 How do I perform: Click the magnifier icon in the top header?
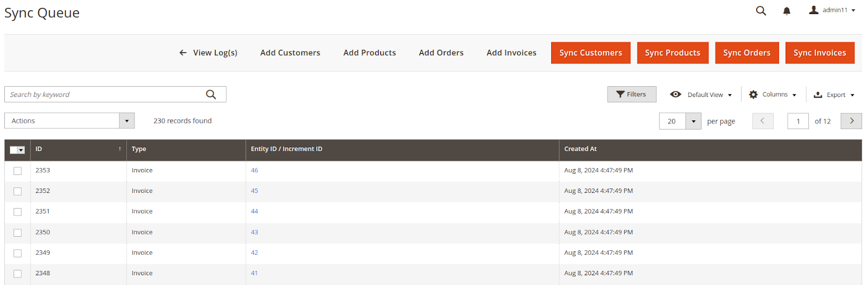pos(761,11)
